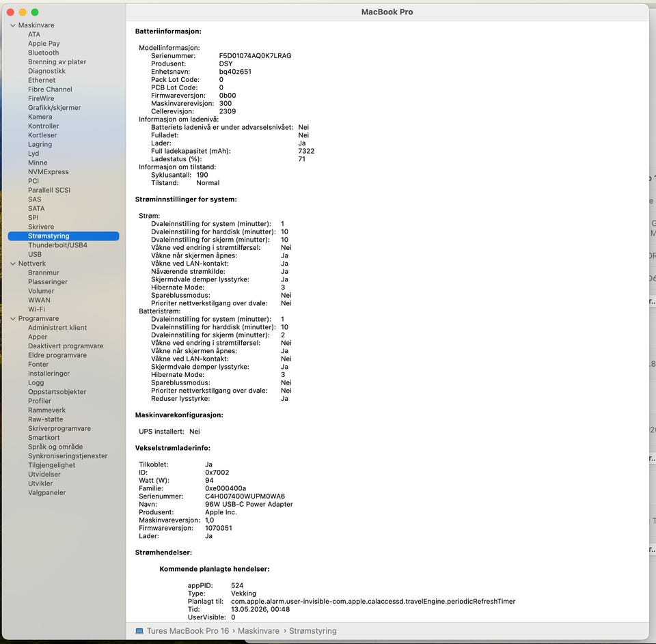
Task: Select Deaktivert programvare entry
Action: (66, 346)
